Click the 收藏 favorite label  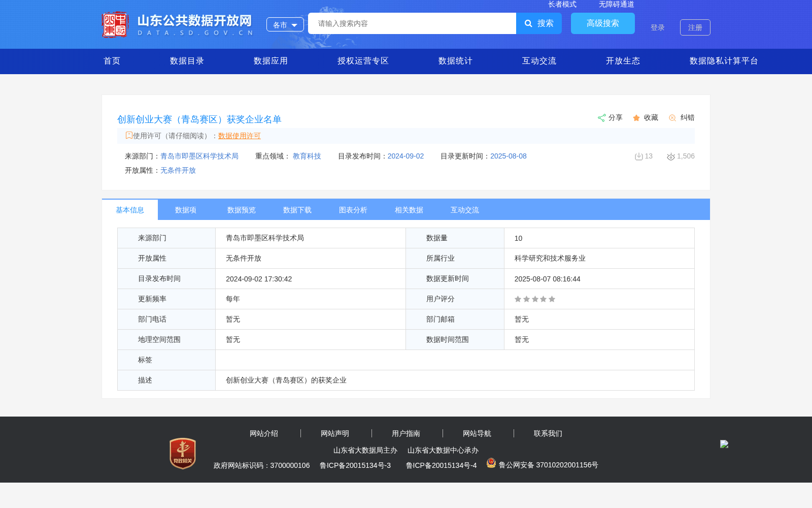[651, 117]
